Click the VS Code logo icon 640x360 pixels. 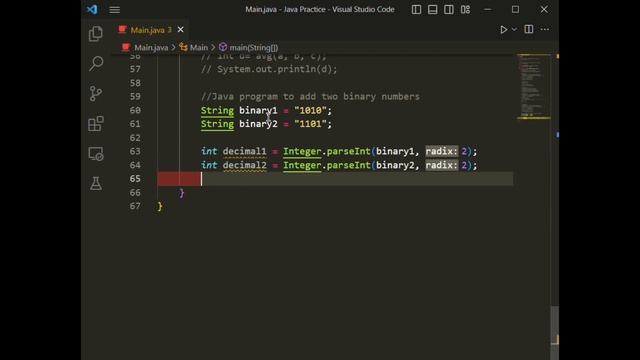tap(92, 9)
